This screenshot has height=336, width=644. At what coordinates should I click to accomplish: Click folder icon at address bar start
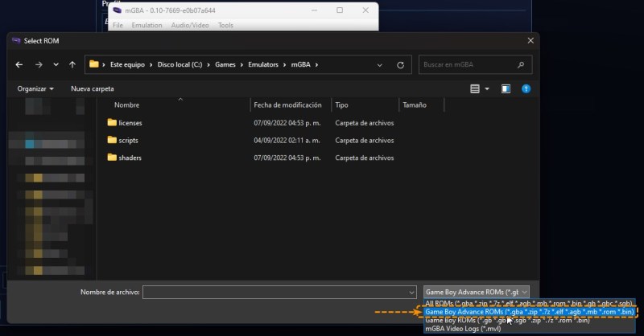coord(94,64)
